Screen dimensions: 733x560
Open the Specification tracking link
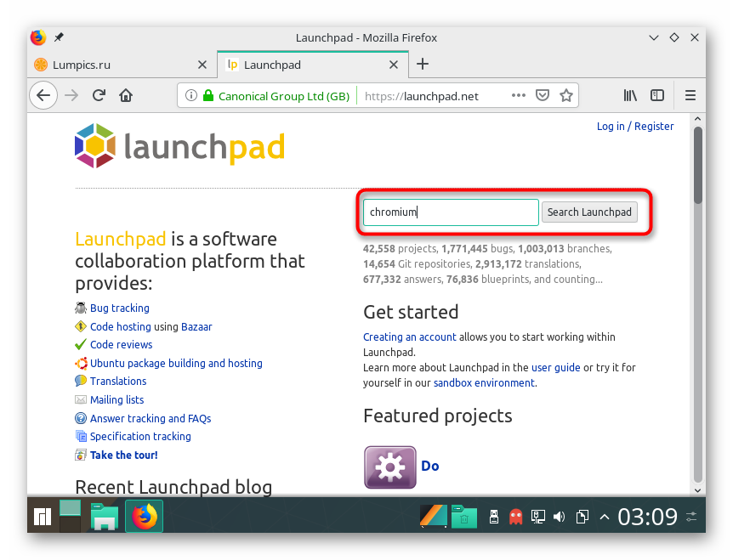tap(140, 436)
